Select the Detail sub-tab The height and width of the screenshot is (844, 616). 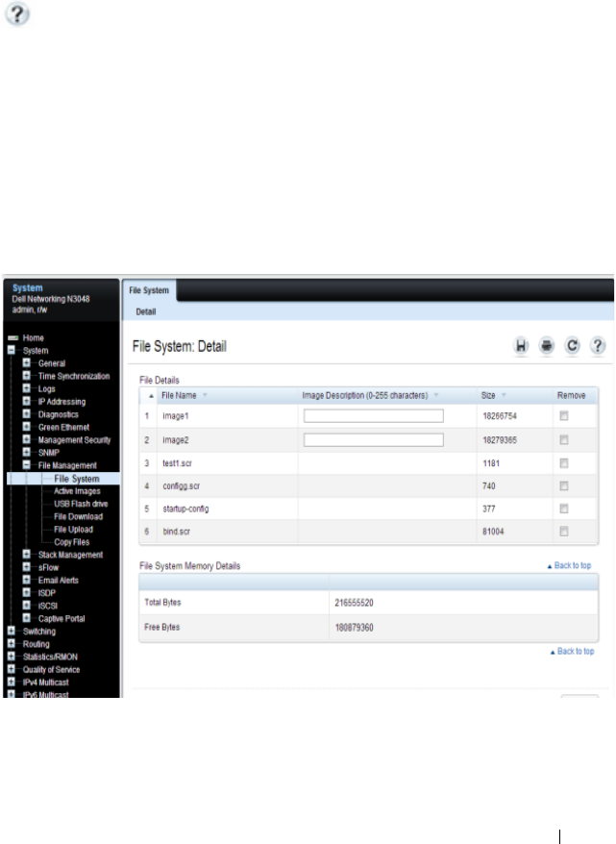click(146, 311)
